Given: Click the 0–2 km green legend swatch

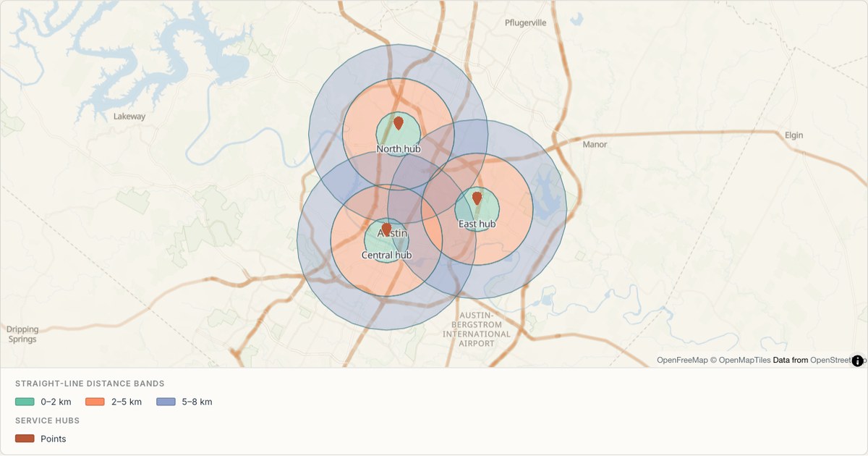Looking at the screenshot, I should [25, 402].
